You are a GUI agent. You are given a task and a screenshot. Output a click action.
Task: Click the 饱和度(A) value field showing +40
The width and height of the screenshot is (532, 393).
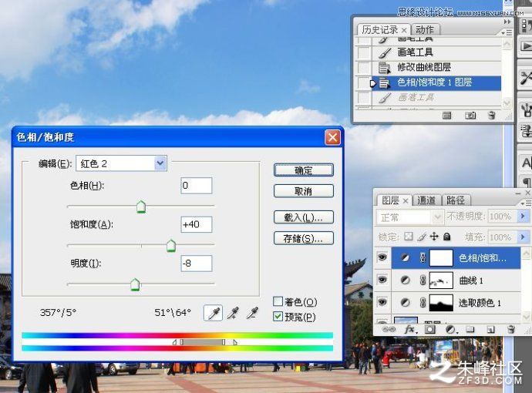[x=197, y=224]
